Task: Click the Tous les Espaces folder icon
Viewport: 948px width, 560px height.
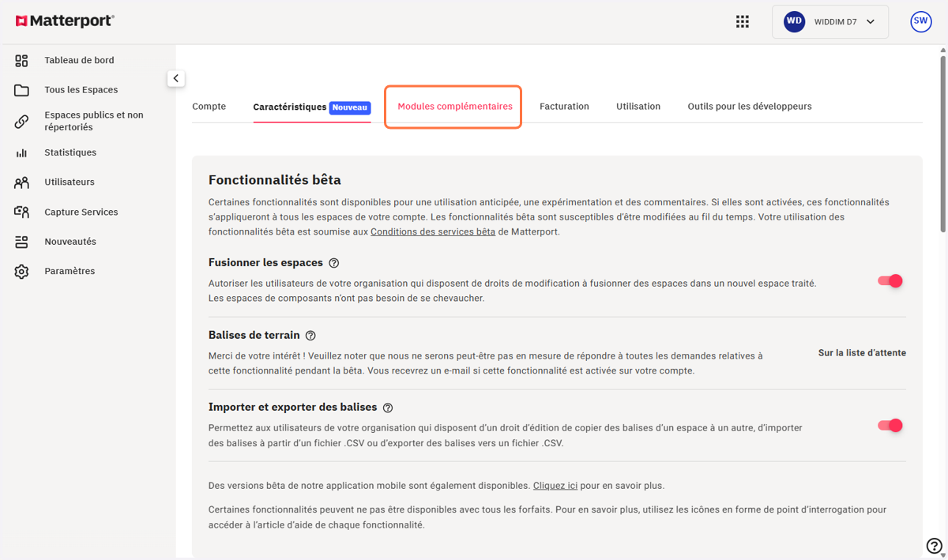Action: (x=21, y=90)
